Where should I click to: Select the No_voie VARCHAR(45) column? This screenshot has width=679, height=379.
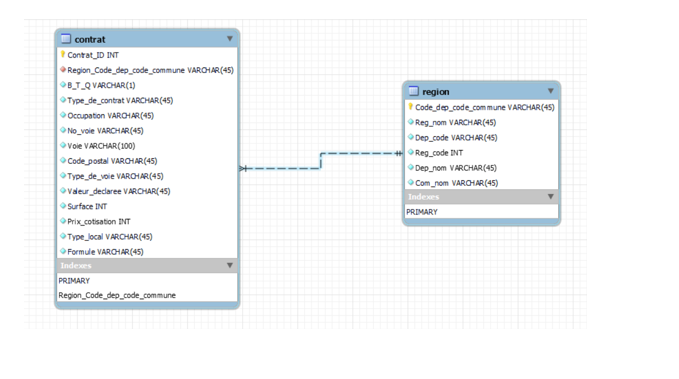pyautogui.click(x=105, y=131)
